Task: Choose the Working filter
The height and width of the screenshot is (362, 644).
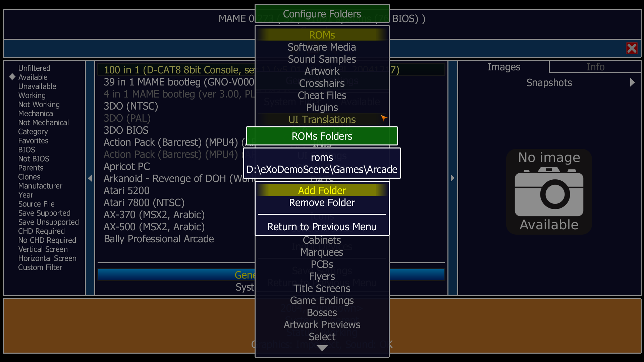Action: pos(32,95)
